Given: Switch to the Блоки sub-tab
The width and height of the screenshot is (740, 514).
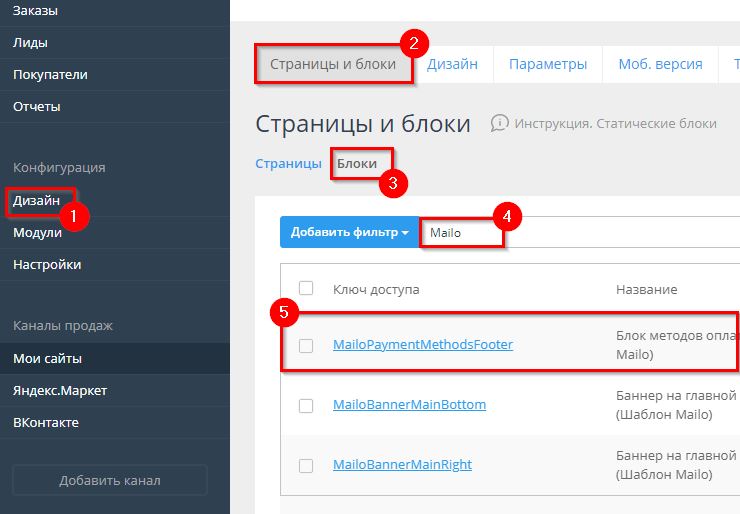Looking at the screenshot, I should [357, 163].
